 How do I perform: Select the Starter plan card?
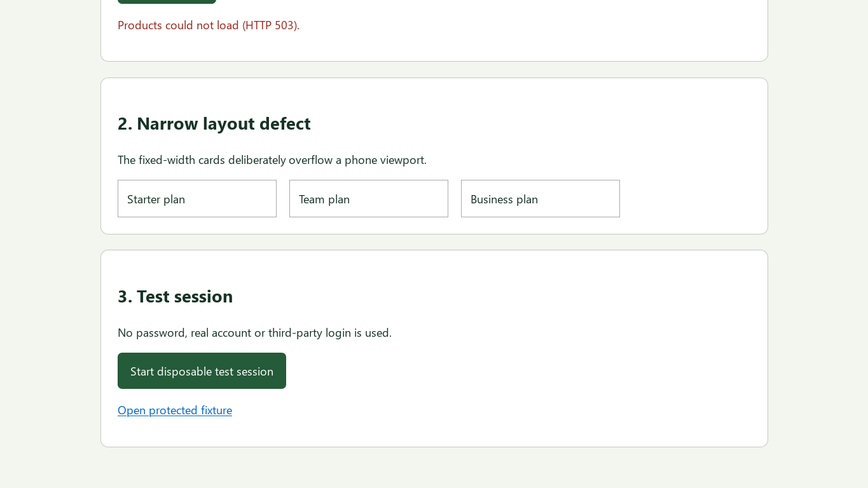(197, 198)
